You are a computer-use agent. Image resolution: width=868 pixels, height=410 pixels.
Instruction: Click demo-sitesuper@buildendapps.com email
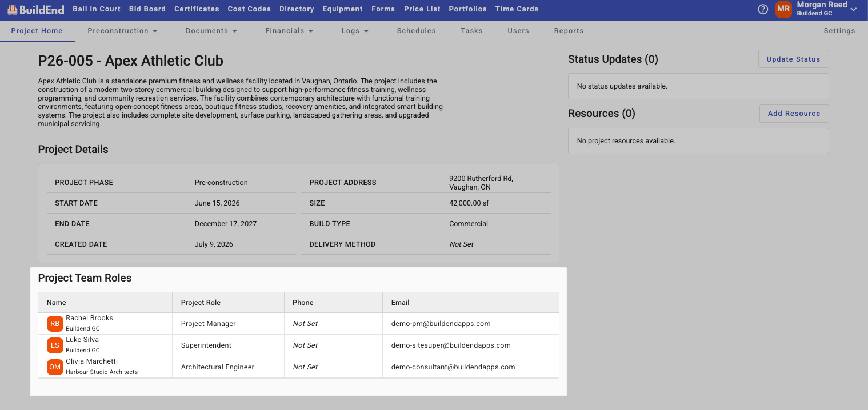(451, 345)
